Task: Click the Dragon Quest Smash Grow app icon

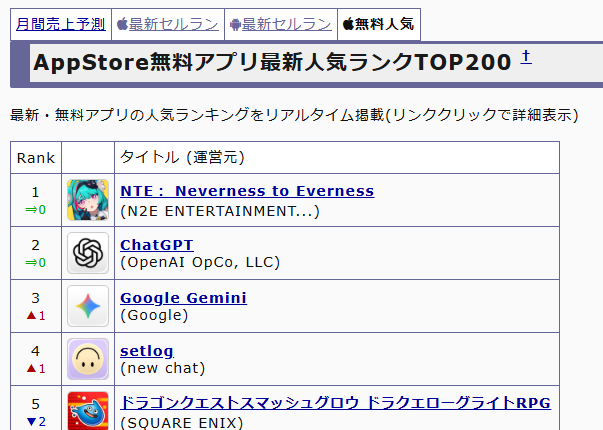Action: pos(88,410)
